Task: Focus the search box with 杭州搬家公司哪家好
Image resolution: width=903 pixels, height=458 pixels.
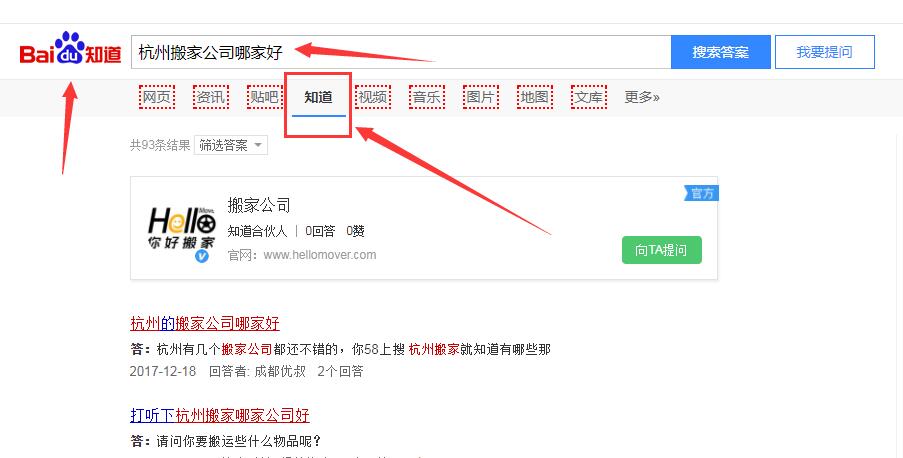Action: (x=400, y=52)
